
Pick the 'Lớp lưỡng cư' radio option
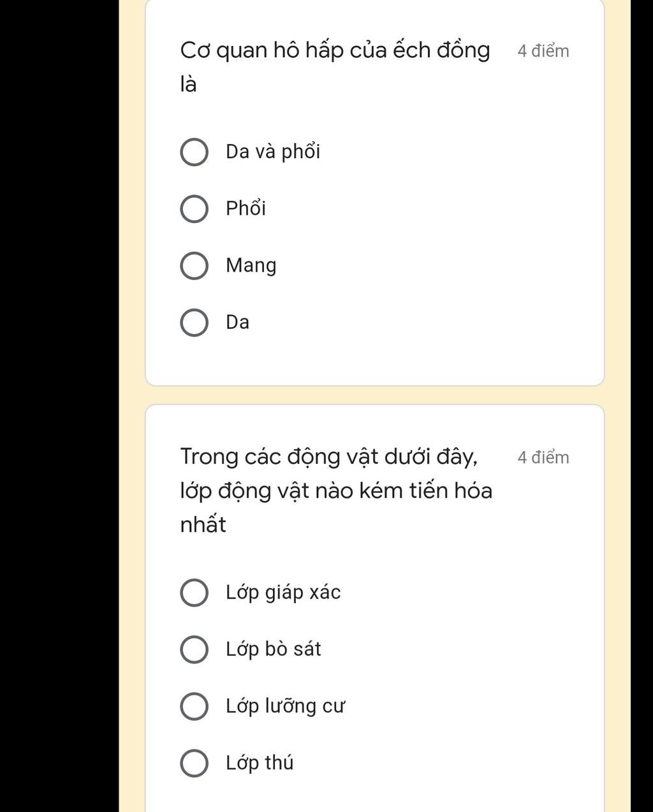click(x=194, y=707)
